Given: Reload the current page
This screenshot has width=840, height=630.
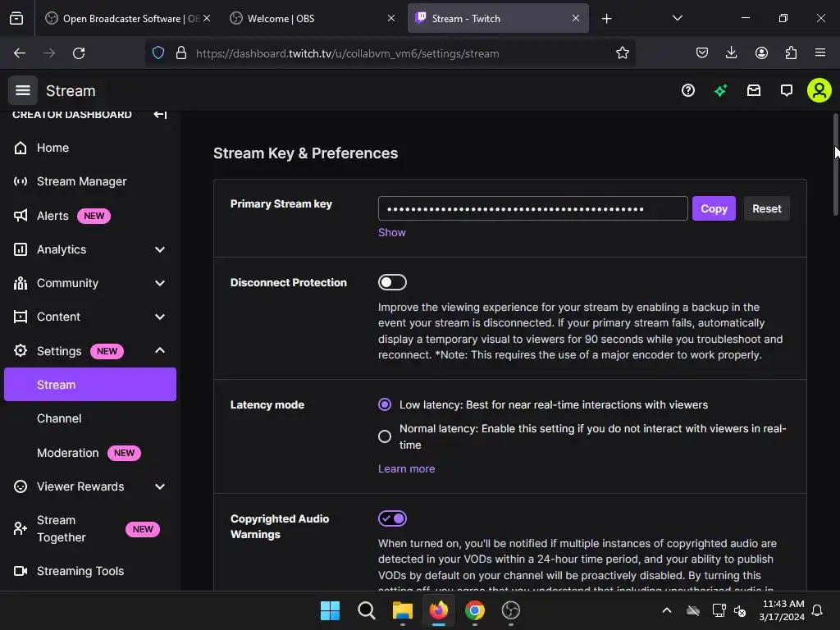Looking at the screenshot, I should point(79,53).
